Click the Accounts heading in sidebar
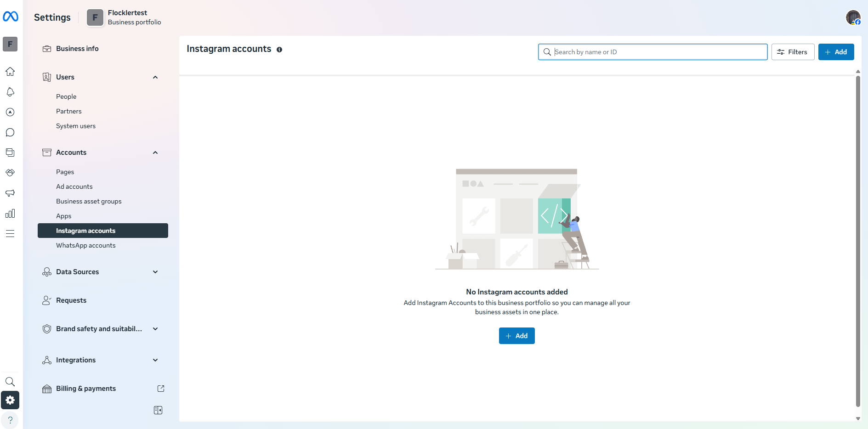The image size is (868, 429). (71, 152)
